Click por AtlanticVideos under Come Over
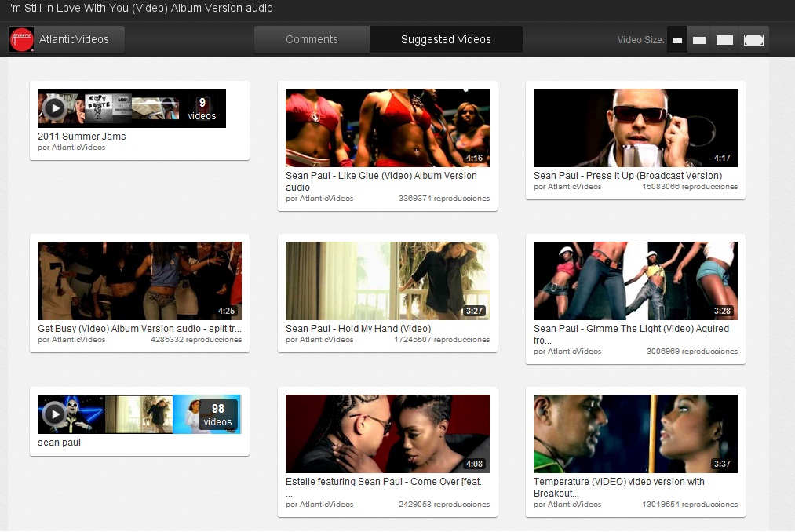This screenshot has width=795, height=532. point(319,505)
